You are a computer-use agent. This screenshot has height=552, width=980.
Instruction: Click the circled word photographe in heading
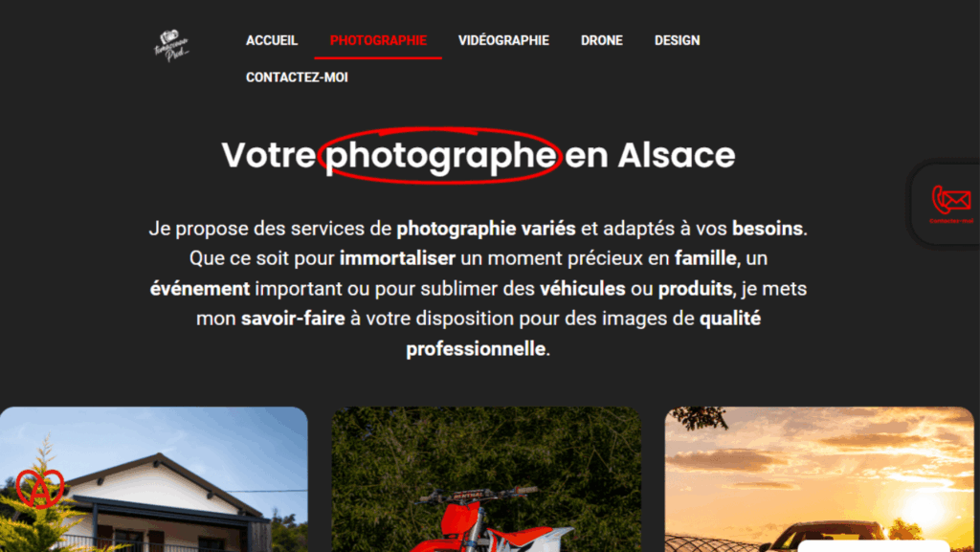[x=440, y=156]
